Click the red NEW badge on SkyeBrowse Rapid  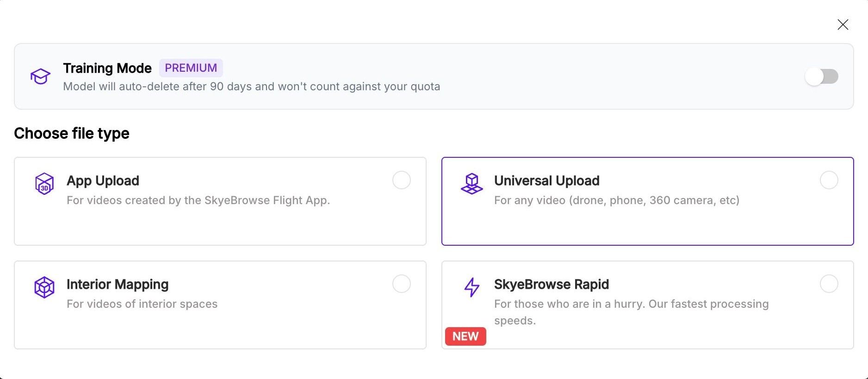(x=465, y=336)
